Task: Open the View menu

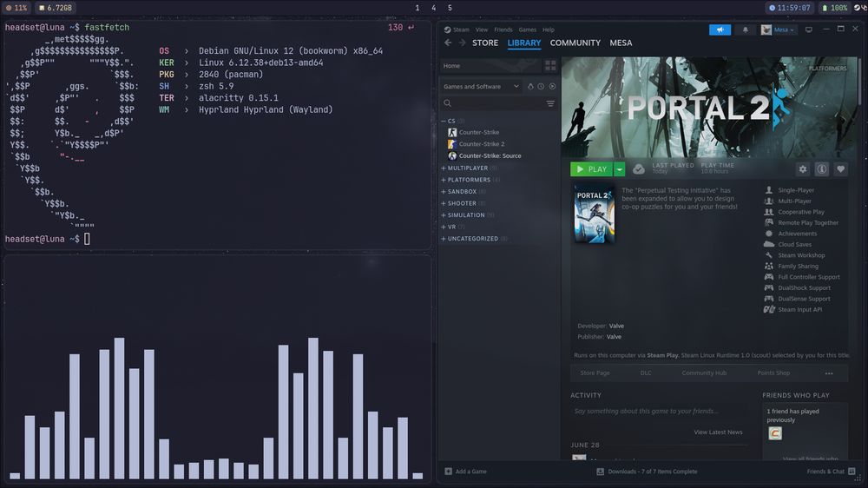Action: click(482, 30)
